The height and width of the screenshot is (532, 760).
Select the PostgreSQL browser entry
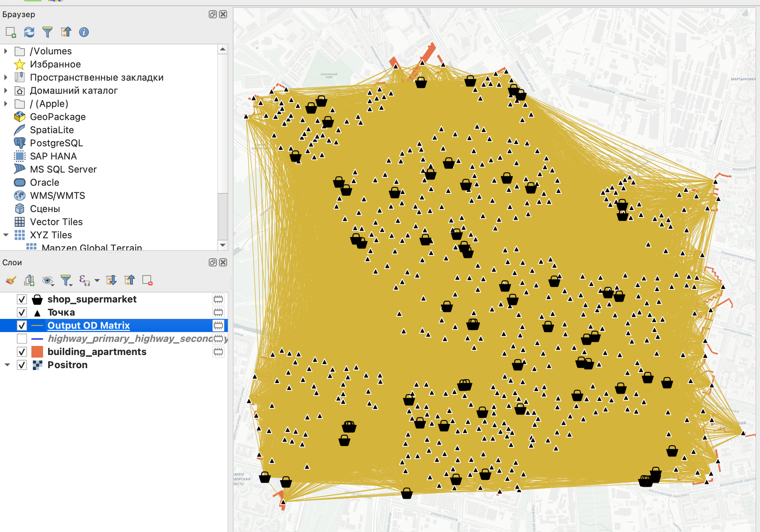pos(56,143)
